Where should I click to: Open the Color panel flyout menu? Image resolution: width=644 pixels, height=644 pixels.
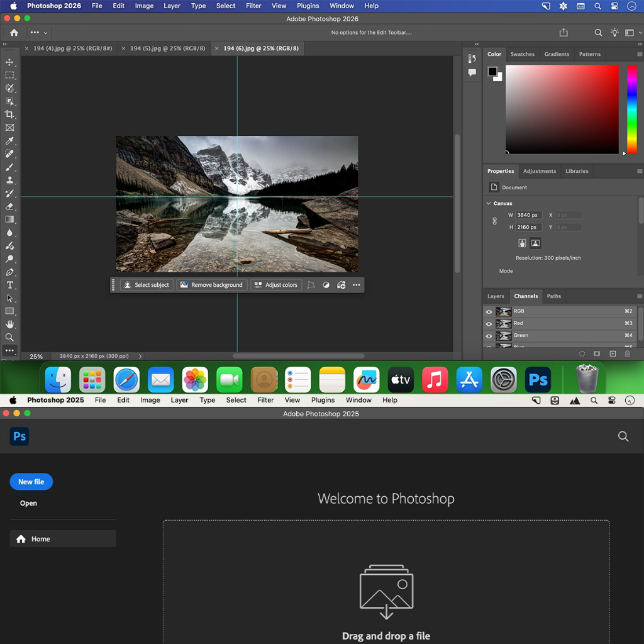coord(639,54)
